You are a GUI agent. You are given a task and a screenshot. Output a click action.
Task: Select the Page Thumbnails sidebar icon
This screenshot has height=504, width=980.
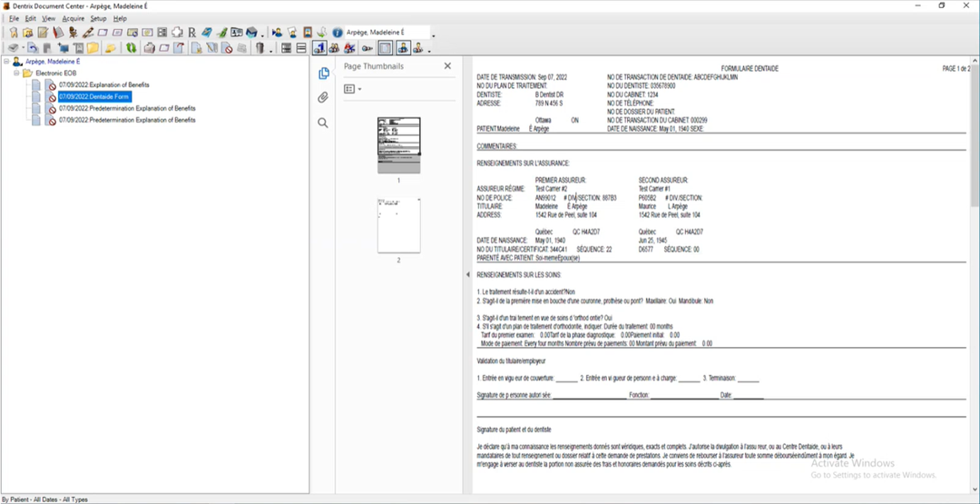coord(323,74)
